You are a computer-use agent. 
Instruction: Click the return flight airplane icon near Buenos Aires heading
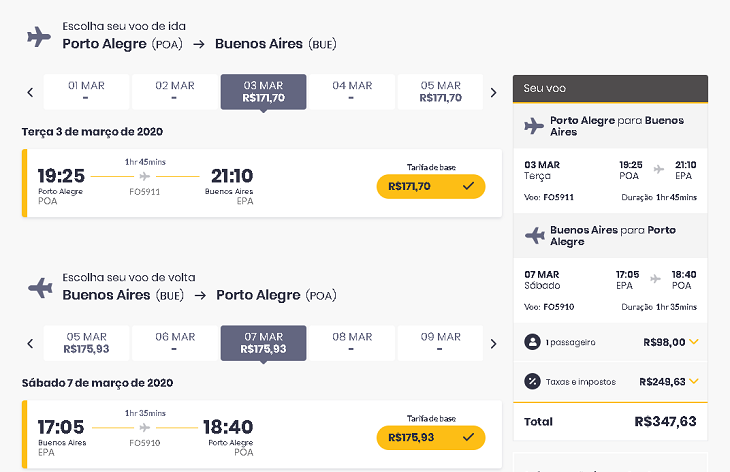(40, 288)
